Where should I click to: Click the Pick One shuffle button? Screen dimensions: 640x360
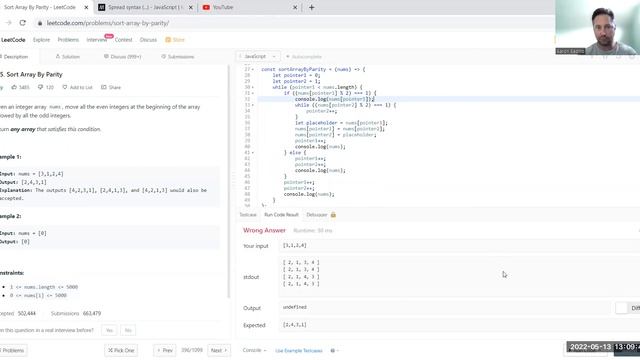tap(121, 351)
